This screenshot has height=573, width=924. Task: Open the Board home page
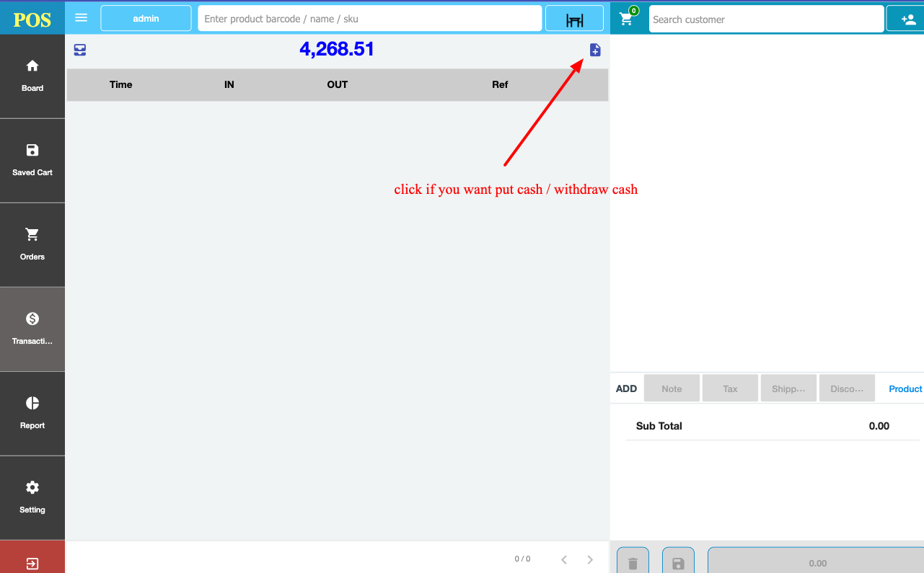pos(32,76)
